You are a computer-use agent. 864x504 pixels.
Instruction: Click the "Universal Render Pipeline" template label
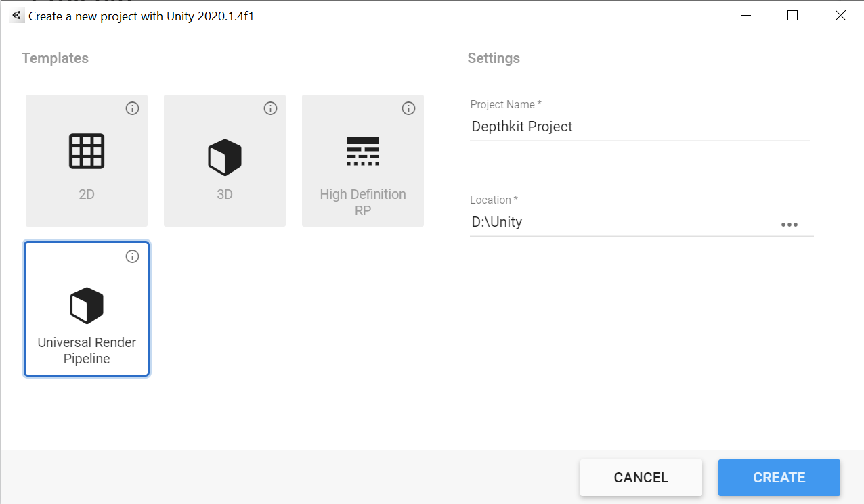tap(87, 350)
